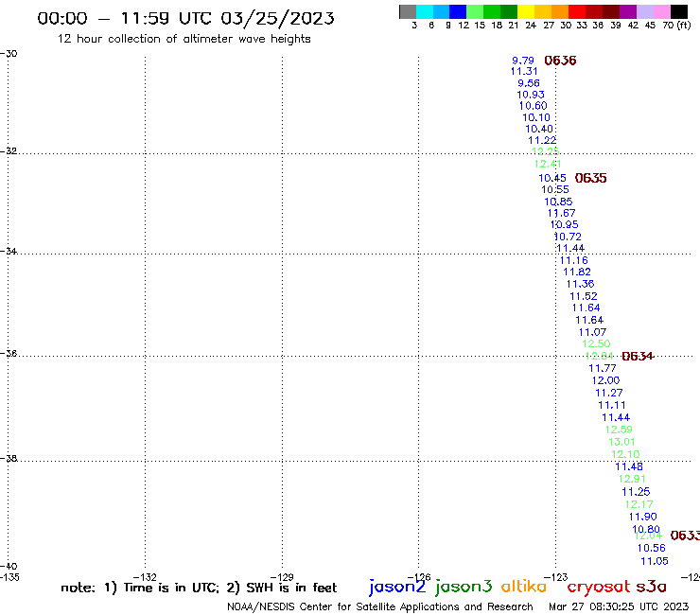Click the 10.45 value beside 0635
The height and width of the screenshot is (615, 700).
pos(552,178)
